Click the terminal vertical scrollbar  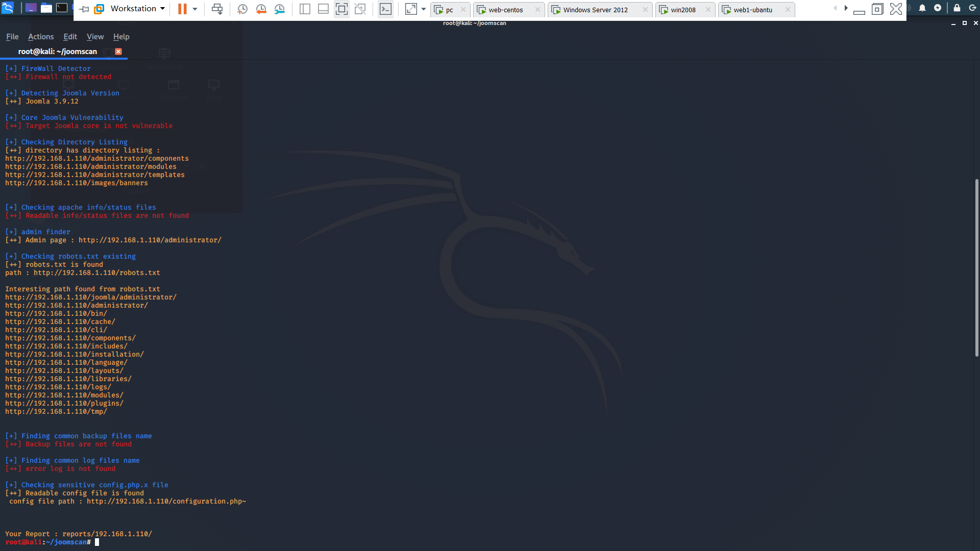976,268
